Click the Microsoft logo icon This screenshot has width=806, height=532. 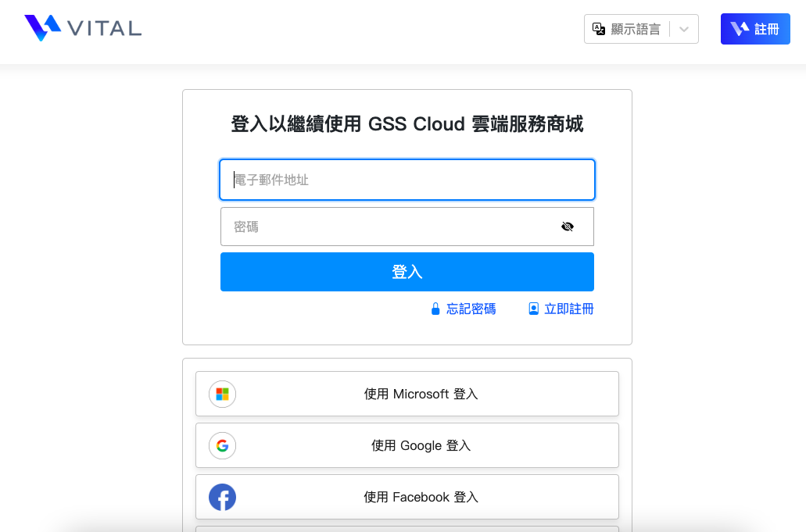click(x=222, y=394)
